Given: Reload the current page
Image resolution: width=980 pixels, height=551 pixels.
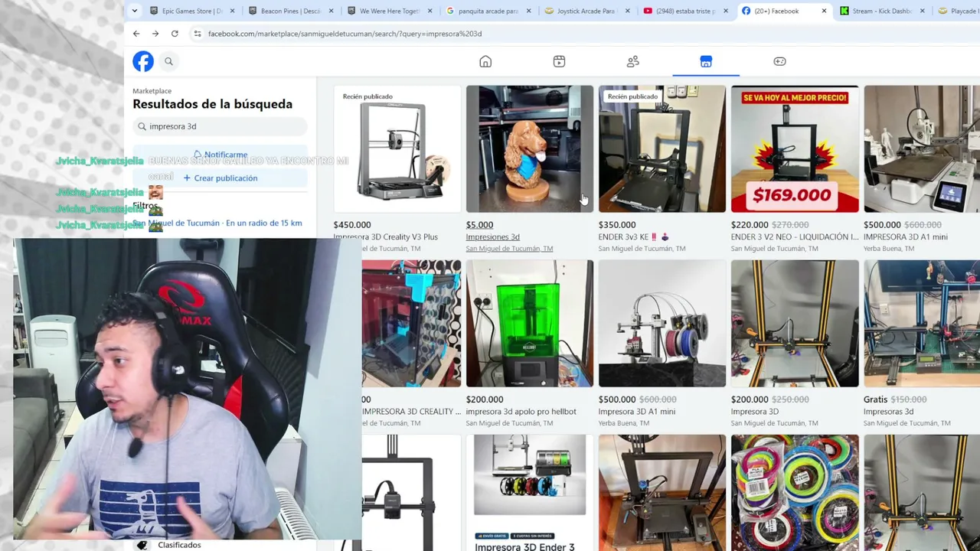Looking at the screenshot, I should 175,34.
